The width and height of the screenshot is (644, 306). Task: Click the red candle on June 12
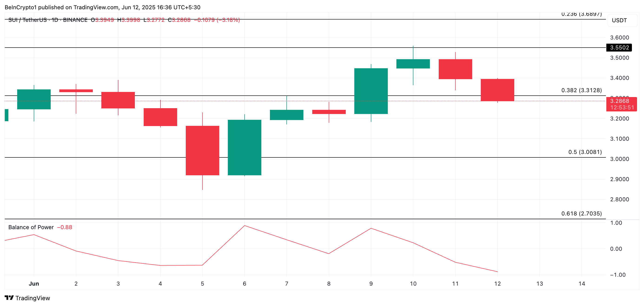[497, 90]
